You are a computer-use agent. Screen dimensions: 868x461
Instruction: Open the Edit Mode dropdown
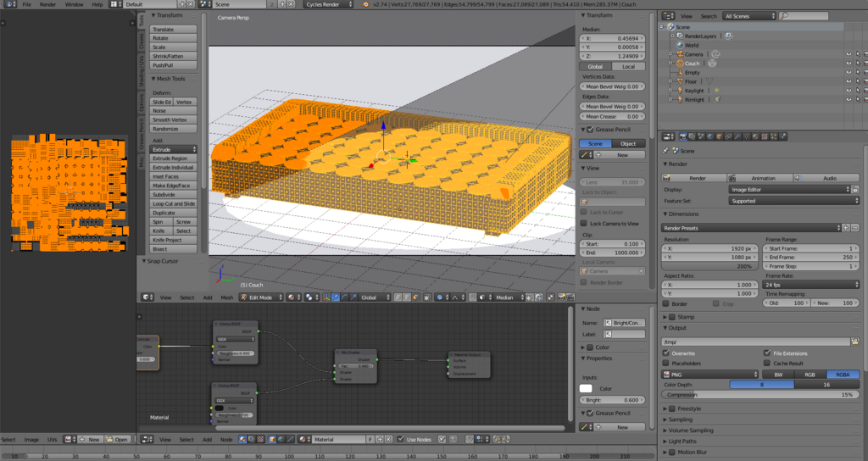tap(261, 297)
